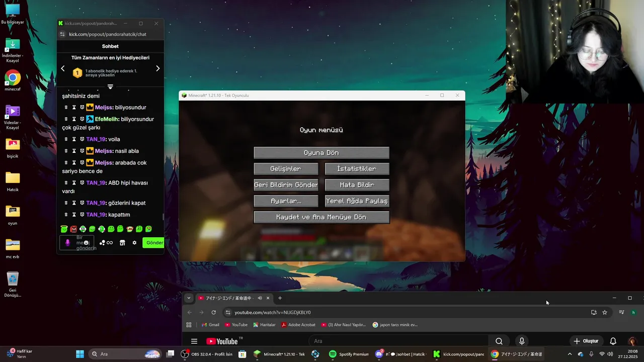Reload the YouTube page
The height and width of the screenshot is (362, 644).
pos(213,312)
